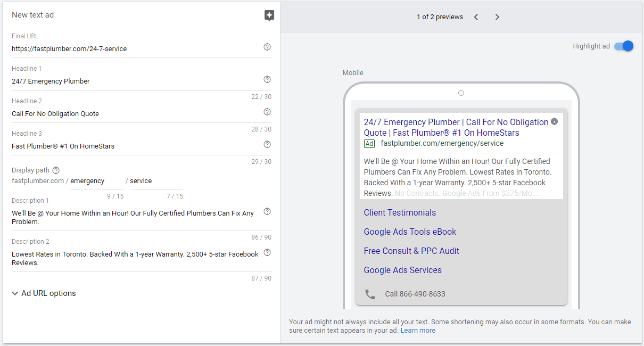Open the Learn more link
This screenshot has width=644, height=346.
tap(418, 331)
